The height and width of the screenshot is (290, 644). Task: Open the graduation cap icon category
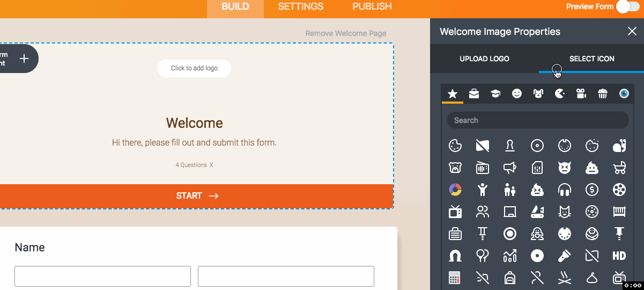[x=495, y=94]
